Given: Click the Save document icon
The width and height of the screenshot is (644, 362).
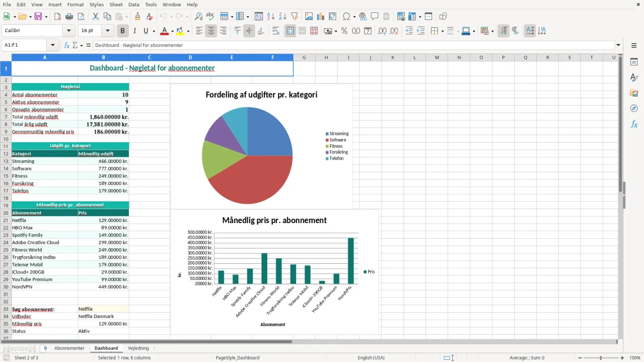Looking at the screenshot, I should pyautogui.click(x=38, y=17).
